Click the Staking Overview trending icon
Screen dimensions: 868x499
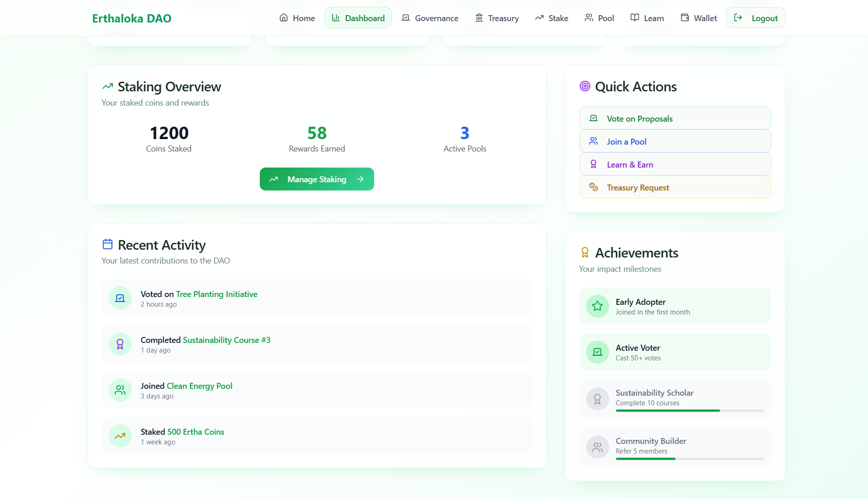point(107,86)
